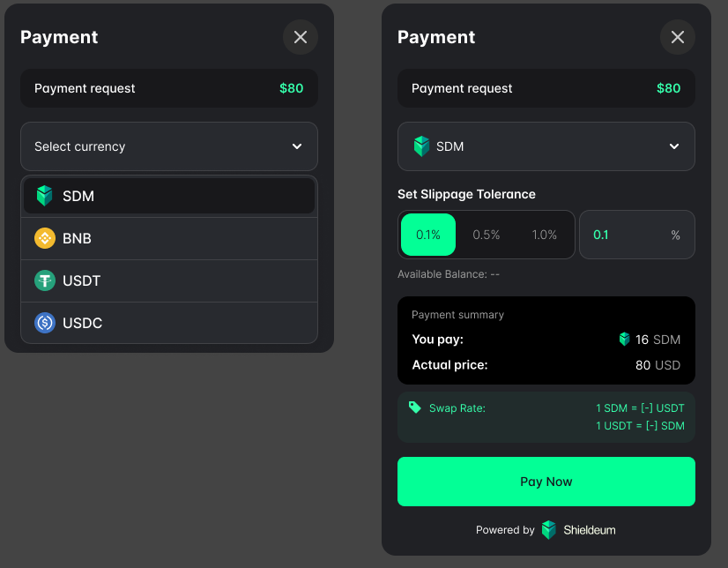
Task: Click the USDC coin icon
Action: coord(45,323)
